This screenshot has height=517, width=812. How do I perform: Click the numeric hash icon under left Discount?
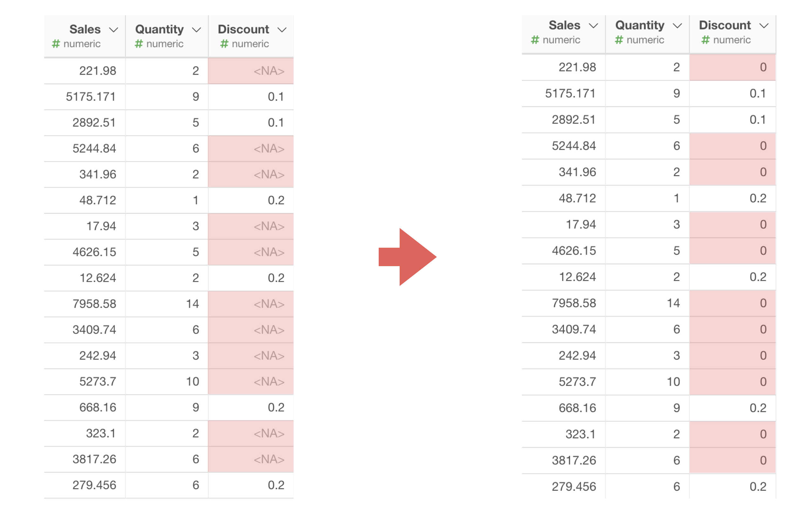pyautogui.click(x=224, y=44)
